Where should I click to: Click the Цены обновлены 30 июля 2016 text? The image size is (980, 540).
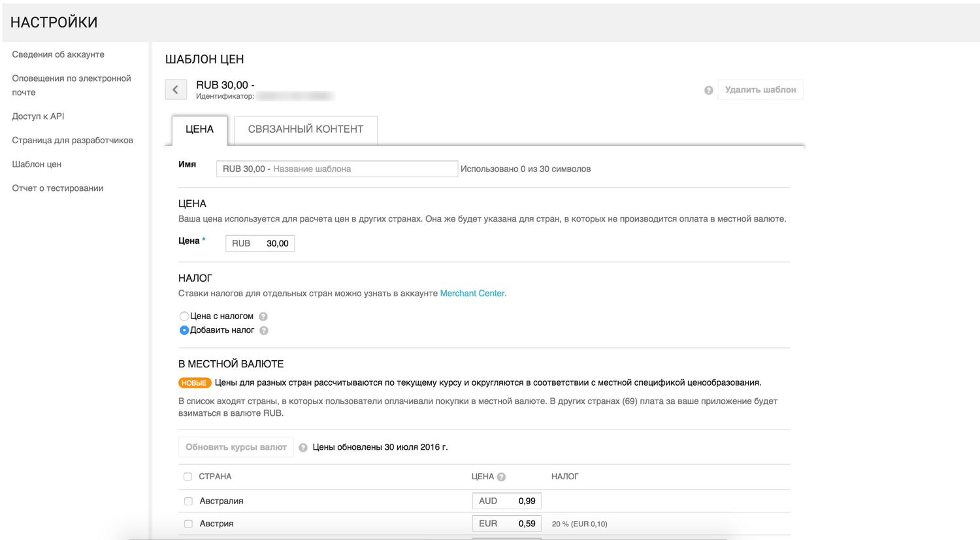click(380, 447)
